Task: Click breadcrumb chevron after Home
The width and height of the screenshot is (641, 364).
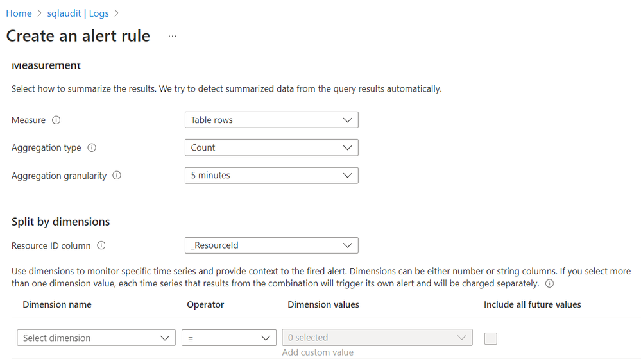Action: (39, 13)
